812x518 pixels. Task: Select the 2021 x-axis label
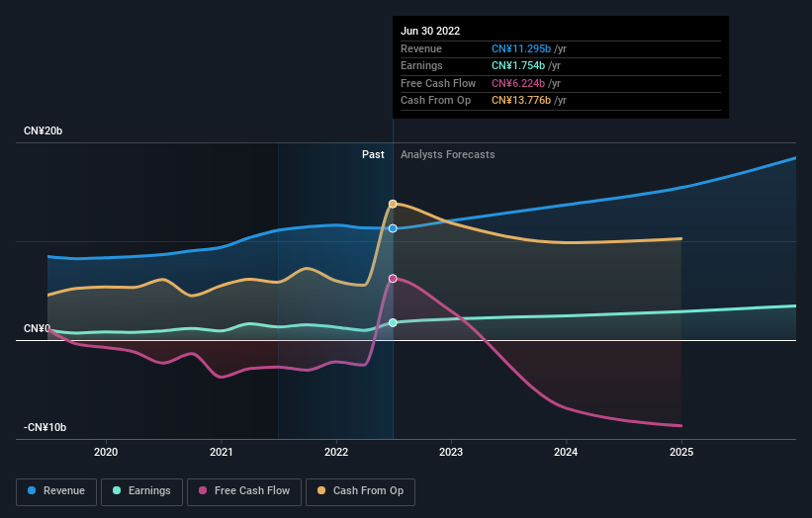point(222,452)
